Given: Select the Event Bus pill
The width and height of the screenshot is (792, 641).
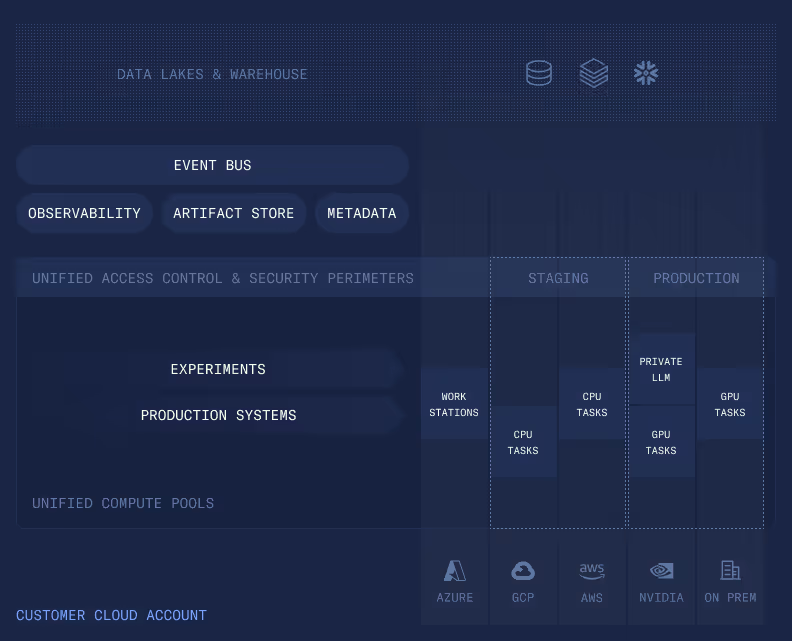Looking at the screenshot, I should click(x=212, y=165).
